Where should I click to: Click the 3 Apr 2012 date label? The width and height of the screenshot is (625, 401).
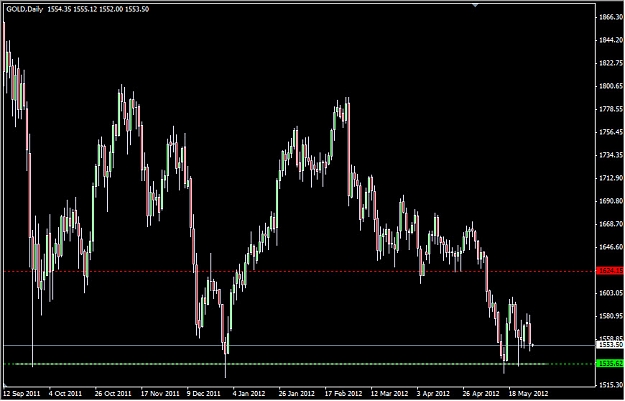(x=434, y=393)
